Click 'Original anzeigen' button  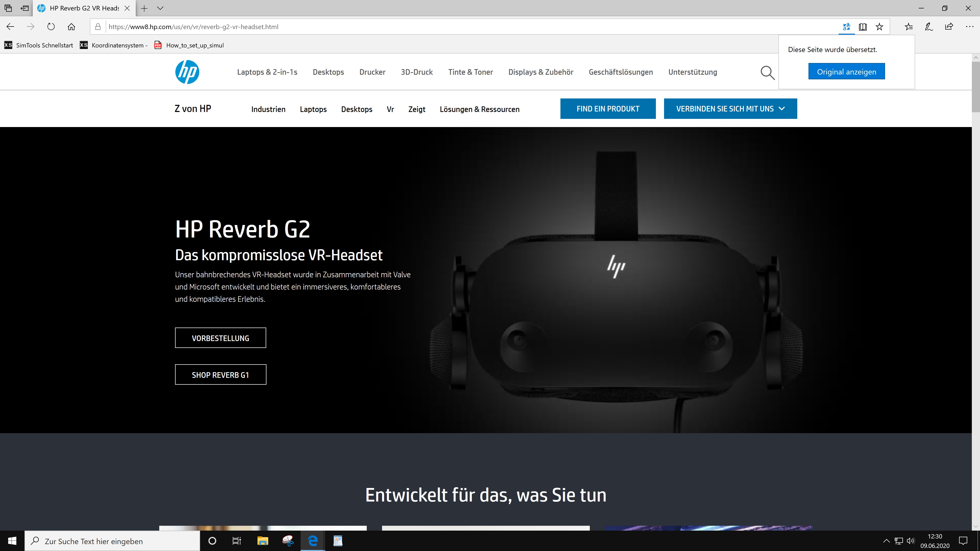(847, 71)
